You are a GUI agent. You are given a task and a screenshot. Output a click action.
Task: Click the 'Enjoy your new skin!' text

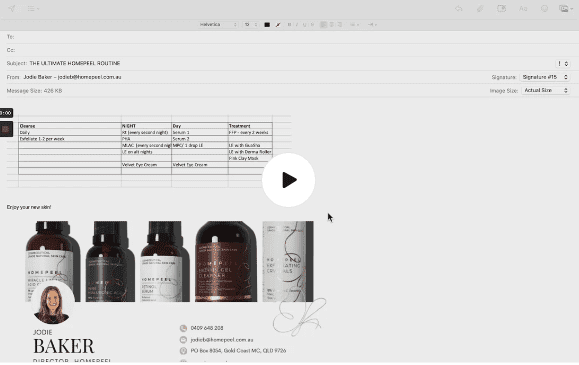pos(29,207)
